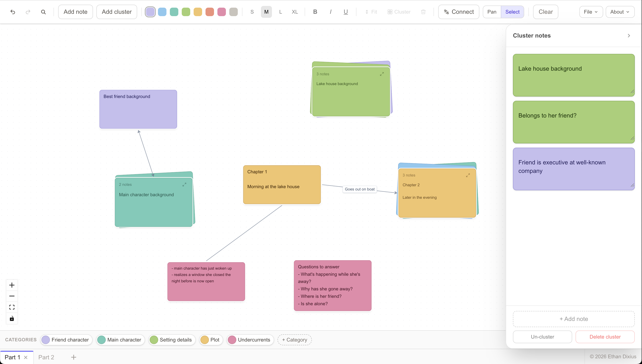The height and width of the screenshot is (364, 642).
Task: Set note size to L
Action: (x=280, y=12)
